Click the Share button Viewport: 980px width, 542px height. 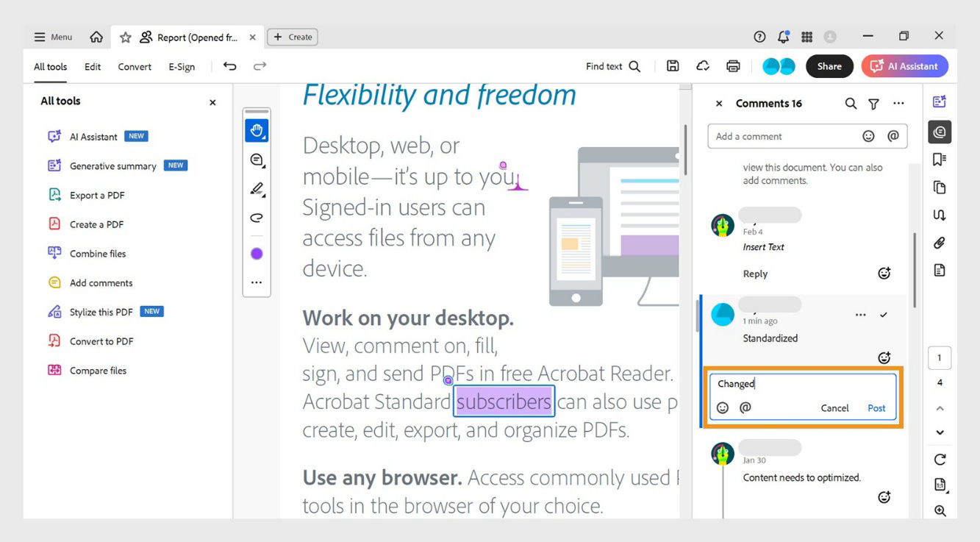[829, 66]
